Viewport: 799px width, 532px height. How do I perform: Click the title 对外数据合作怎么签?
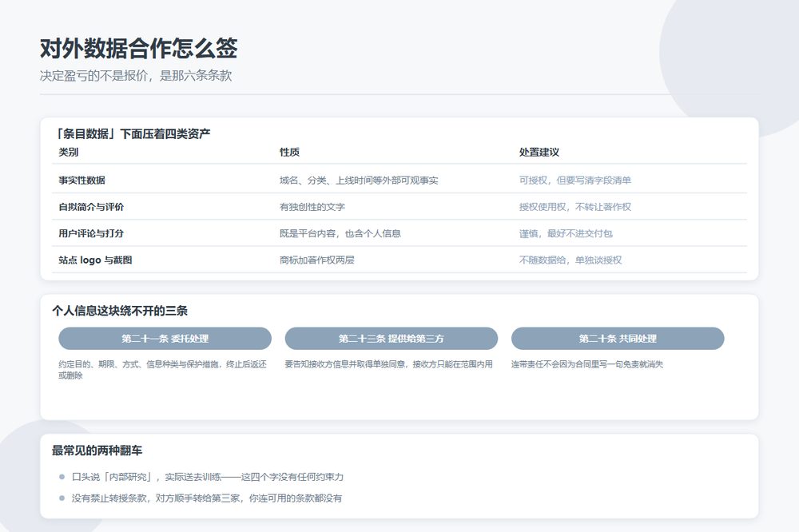[138, 49]
